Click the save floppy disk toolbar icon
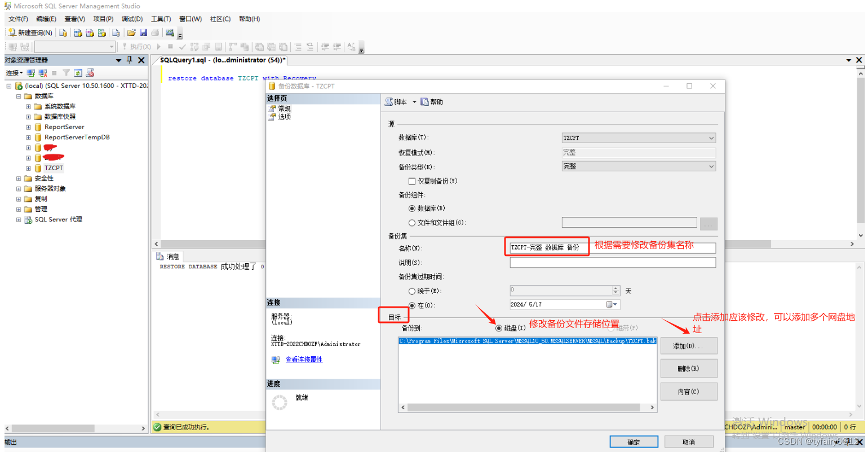This screenshot has height=452, width=868. click(x=143, y=33)
